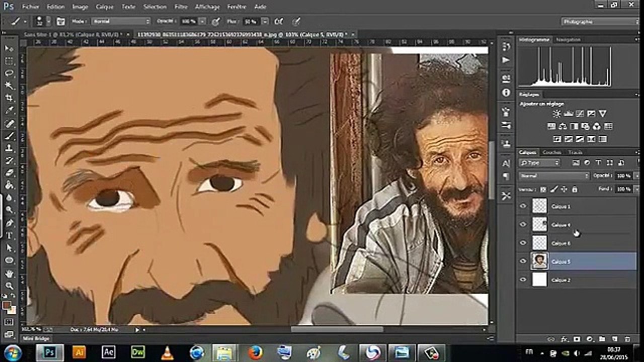
Task: Select the Crop tool
Action: point(9,98)
